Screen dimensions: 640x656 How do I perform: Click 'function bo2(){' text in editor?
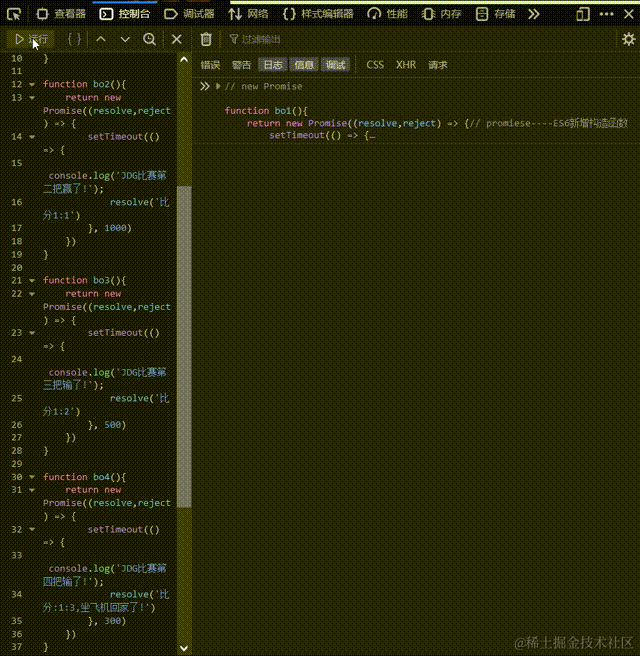click(x=84, y=84)
